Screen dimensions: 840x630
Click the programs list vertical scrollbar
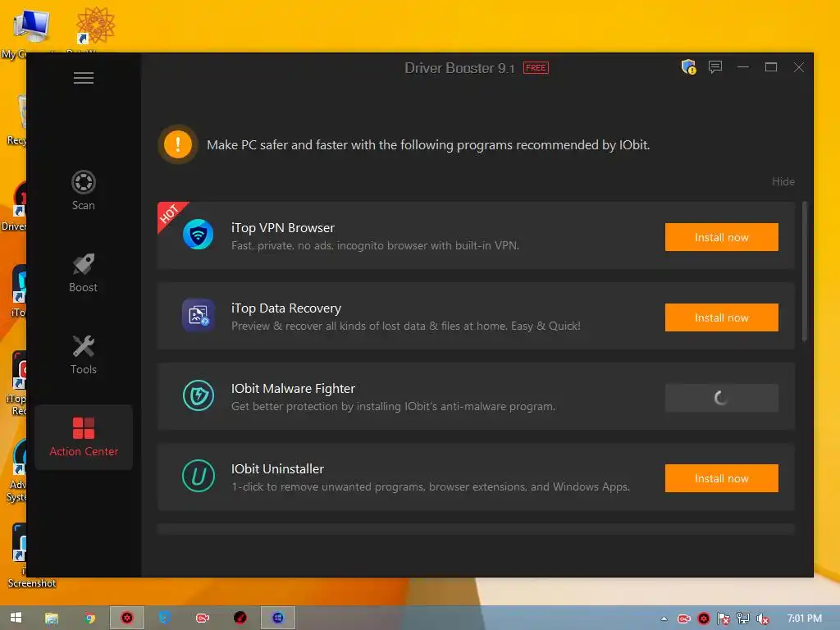(x=804, y=271)
